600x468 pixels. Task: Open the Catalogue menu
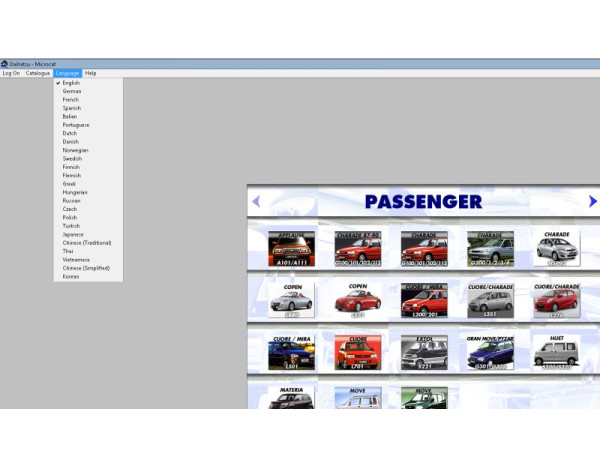click(x=38, y=73)
